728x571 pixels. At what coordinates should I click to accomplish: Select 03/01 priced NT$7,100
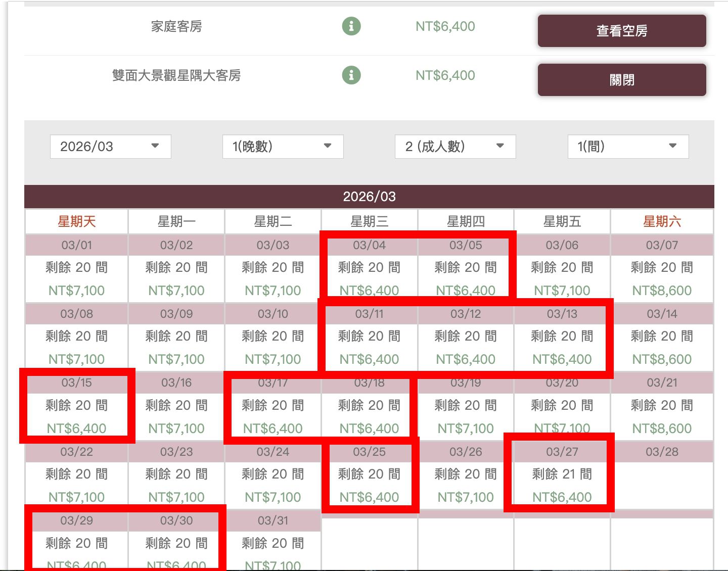[76, 268]
